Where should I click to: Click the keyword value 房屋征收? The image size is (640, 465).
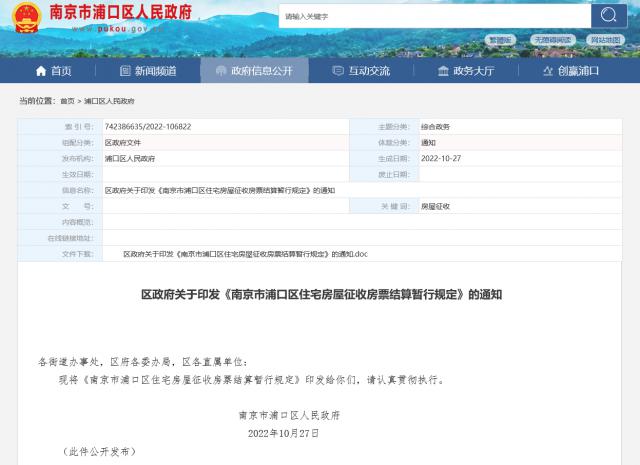(x=435, y=206)
